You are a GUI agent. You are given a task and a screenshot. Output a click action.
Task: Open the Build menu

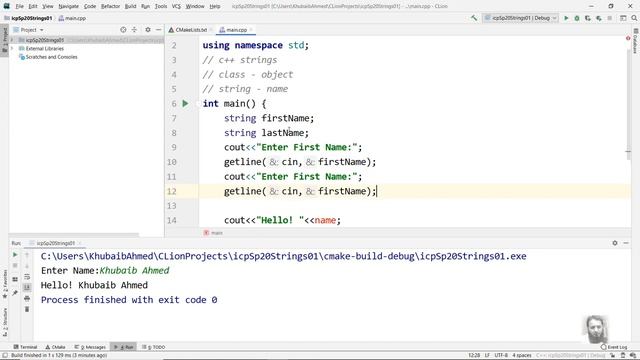(x=131, y=6)
